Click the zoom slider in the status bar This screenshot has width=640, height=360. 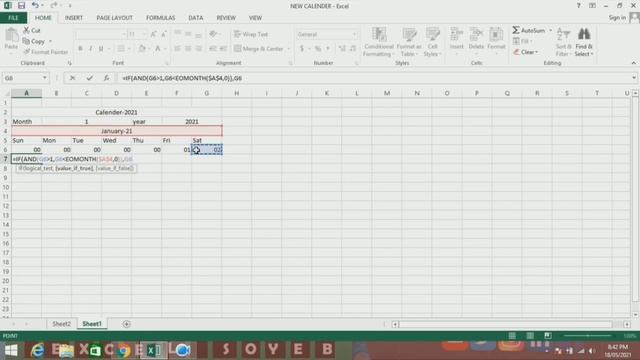tap(588, 336)
